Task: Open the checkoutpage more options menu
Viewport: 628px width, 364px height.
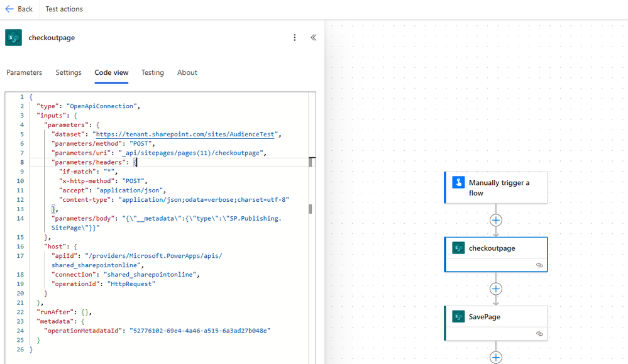Action: (x=294, y=38)
